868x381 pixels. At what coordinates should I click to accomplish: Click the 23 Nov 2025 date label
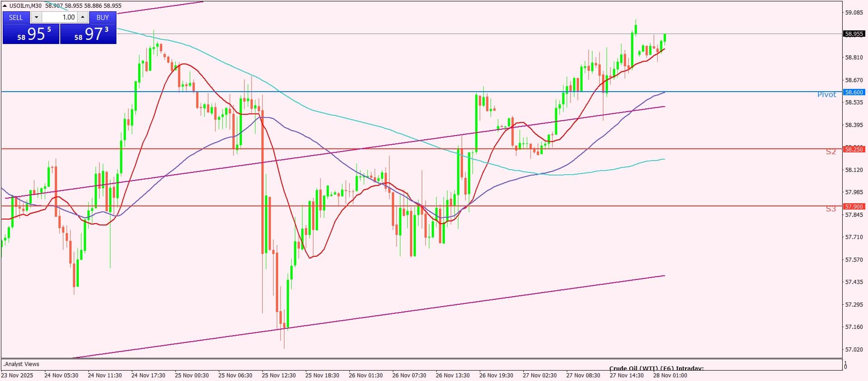click(x=17, y=376)
